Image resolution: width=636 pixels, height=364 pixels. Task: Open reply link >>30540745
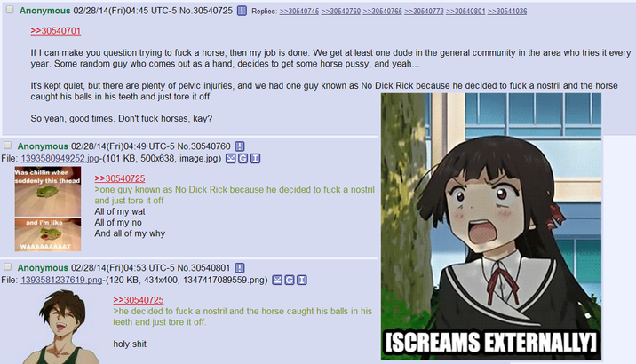coord(299,12)
